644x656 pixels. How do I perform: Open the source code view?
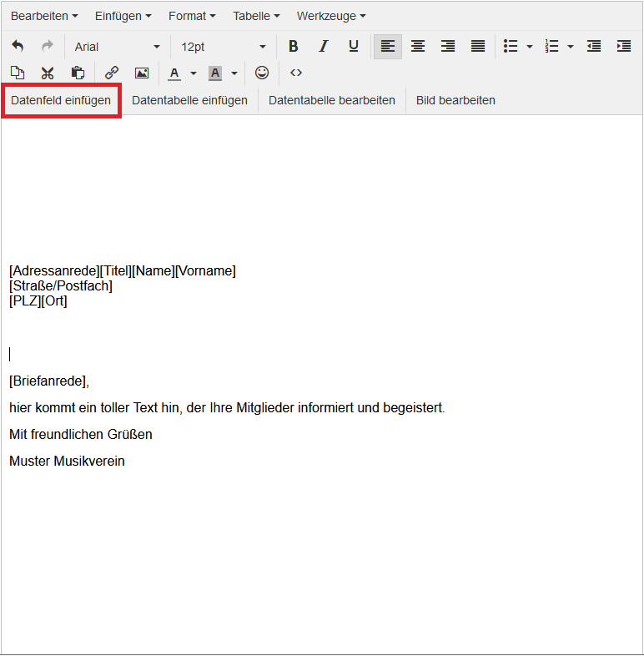[296, 73]
